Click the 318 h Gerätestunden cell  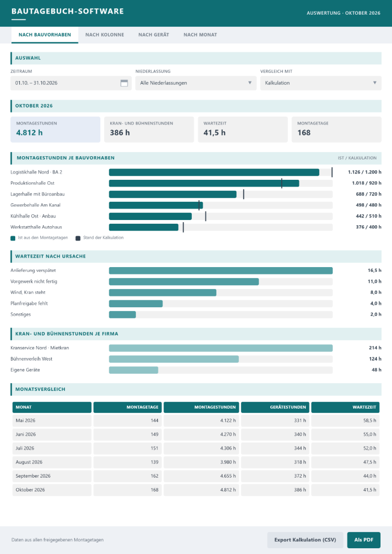pos(275,462)
